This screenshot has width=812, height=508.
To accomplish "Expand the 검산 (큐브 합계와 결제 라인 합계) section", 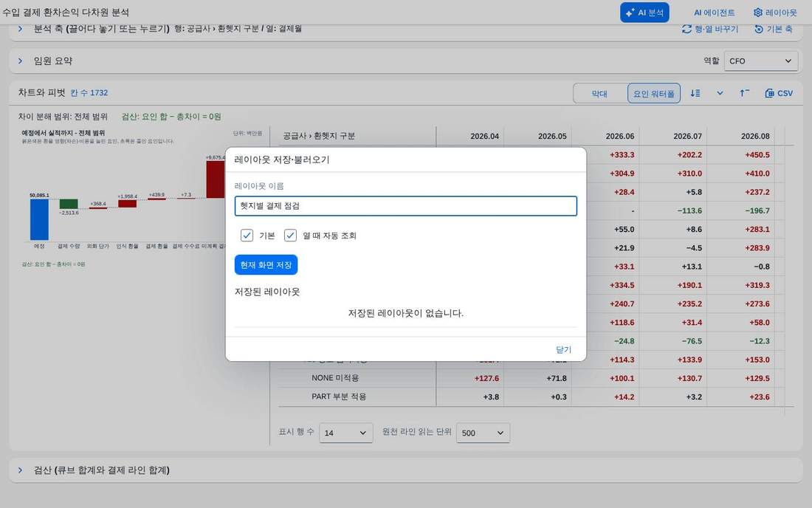I will (x=20, y=470).
